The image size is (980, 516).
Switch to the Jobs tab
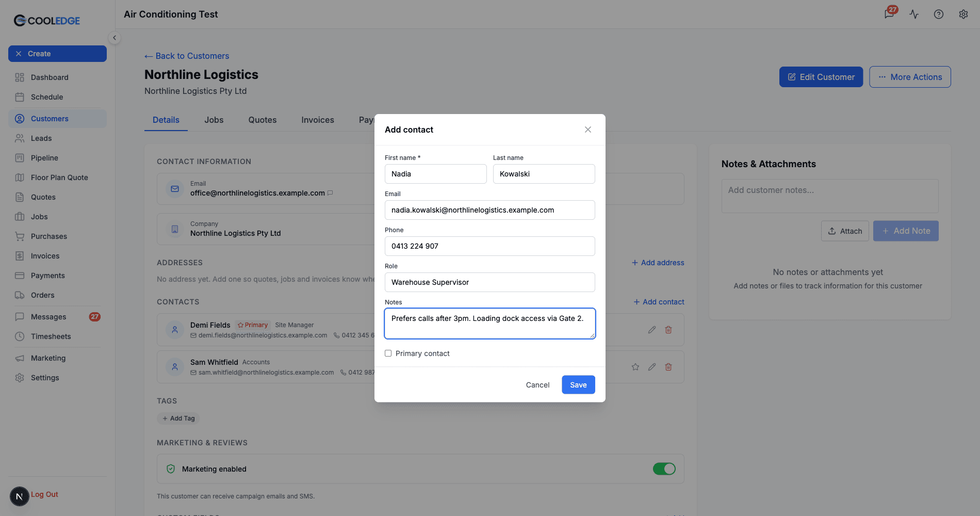214,120
